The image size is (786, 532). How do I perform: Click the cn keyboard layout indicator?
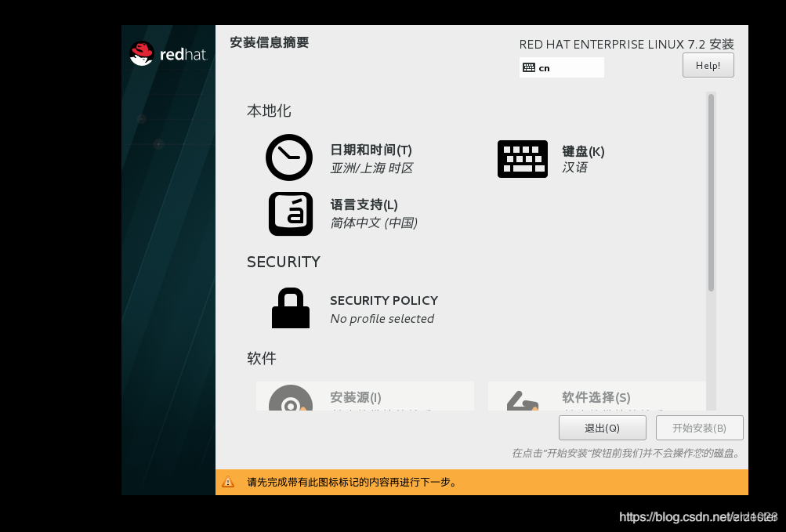click(x=561, y=67)
